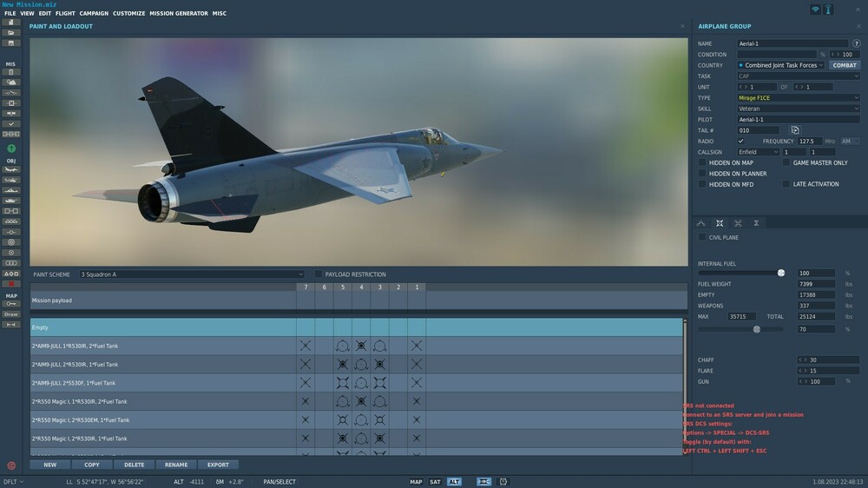Click the red circular icon bottom left
Viewport: 868px width, 488px height.
(x=11, y=465)
